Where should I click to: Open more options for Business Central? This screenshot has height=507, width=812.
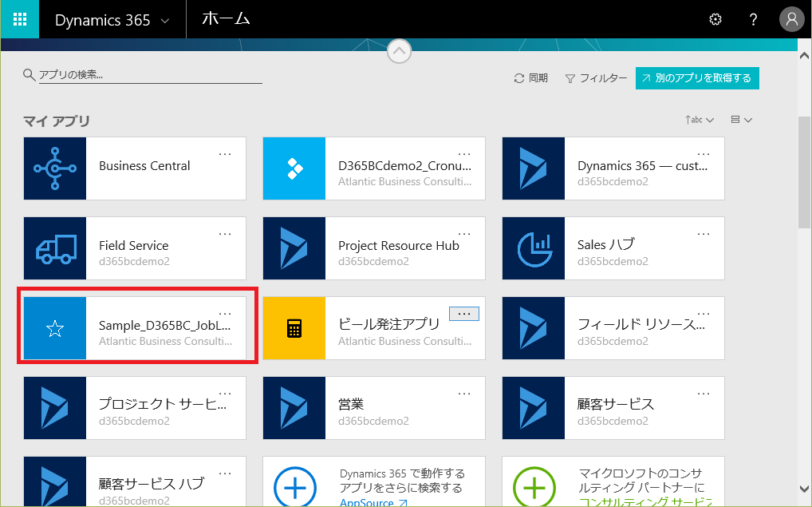(x=225, y=154)
